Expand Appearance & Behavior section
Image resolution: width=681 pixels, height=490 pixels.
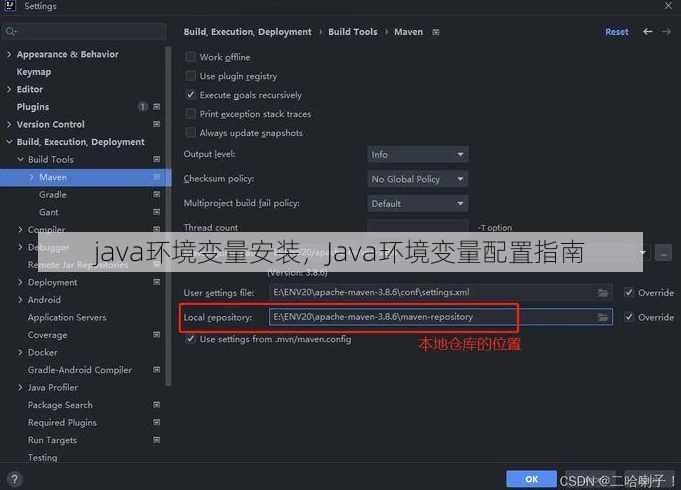pyautogui.click(x=9, y=54)
